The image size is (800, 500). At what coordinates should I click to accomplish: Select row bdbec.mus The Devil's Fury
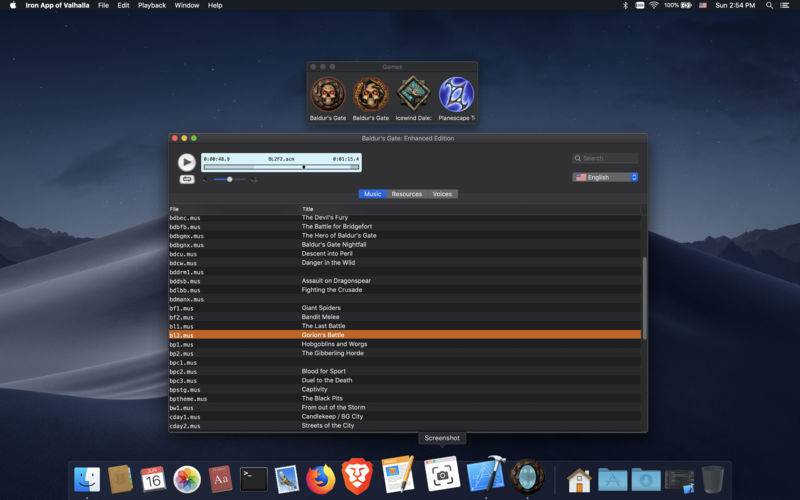coord(405,217)
